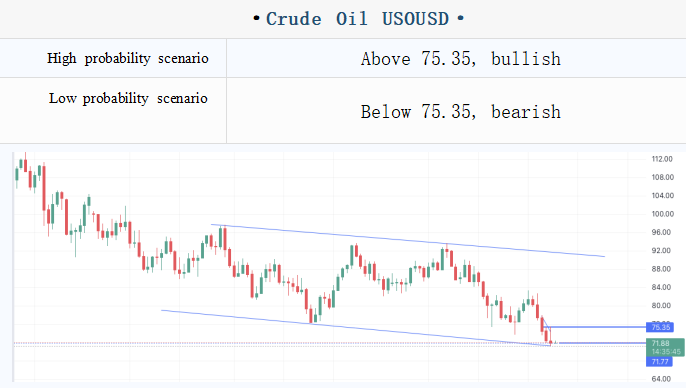Click the 108.00 axis value
Viewport: 686px width, 388px height.
(662, 177)
